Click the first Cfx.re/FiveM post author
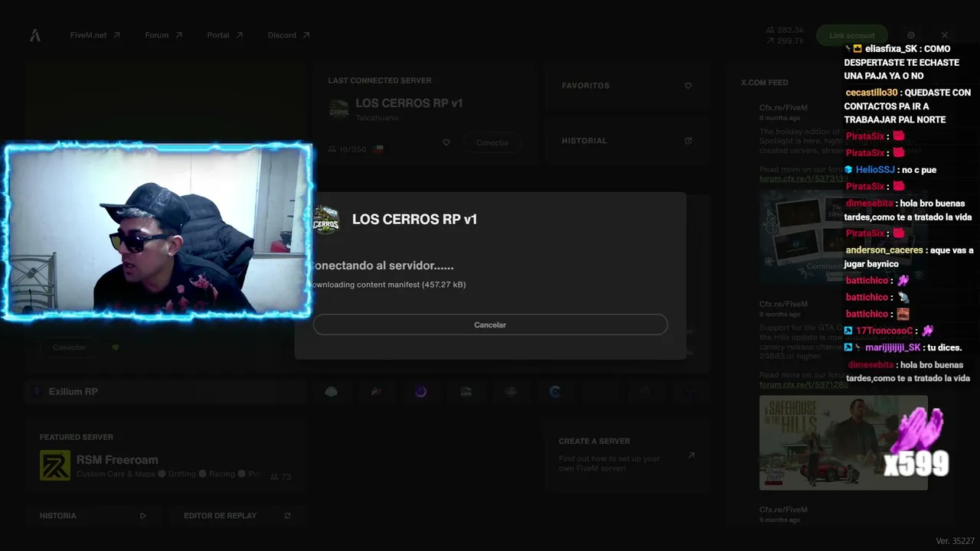 pos(783,109)
